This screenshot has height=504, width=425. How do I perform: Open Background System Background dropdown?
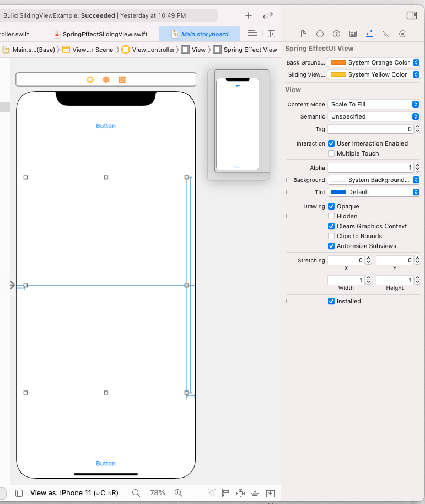click(374, 180)
